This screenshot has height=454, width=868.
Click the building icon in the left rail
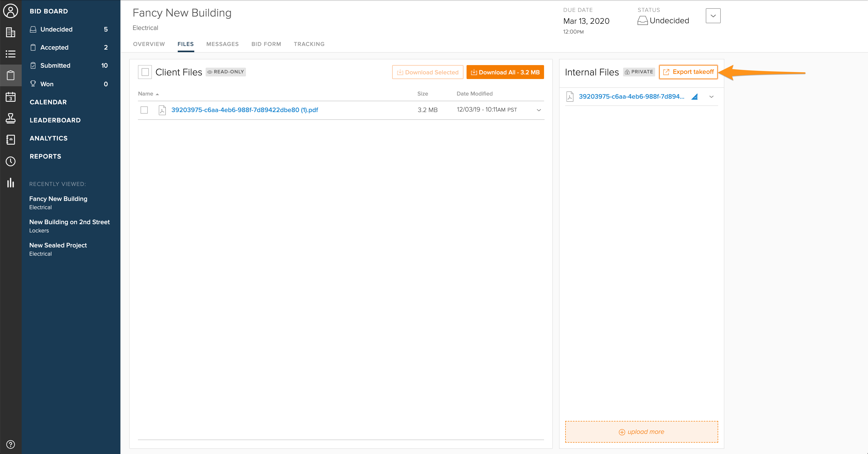(10, 32)
